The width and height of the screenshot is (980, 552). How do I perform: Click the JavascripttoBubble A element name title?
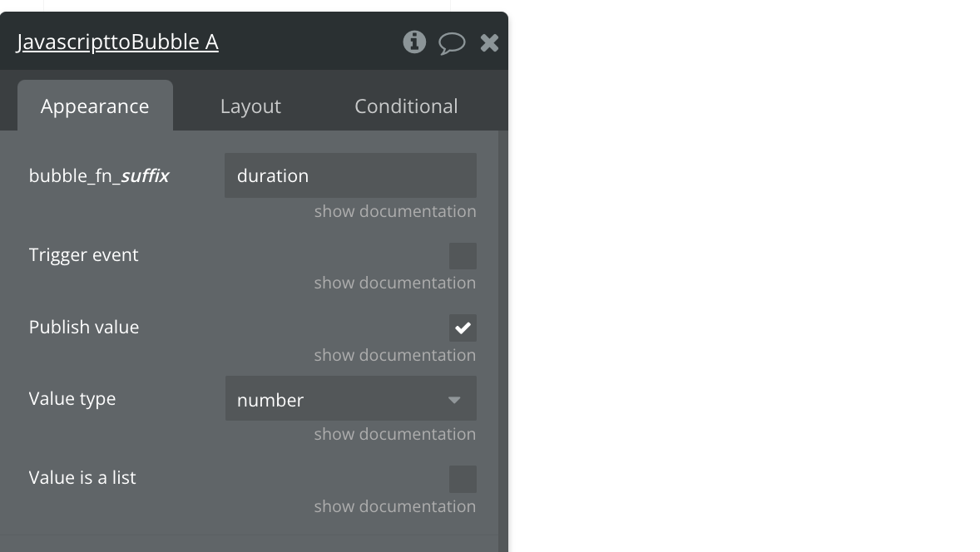point(117,42)
